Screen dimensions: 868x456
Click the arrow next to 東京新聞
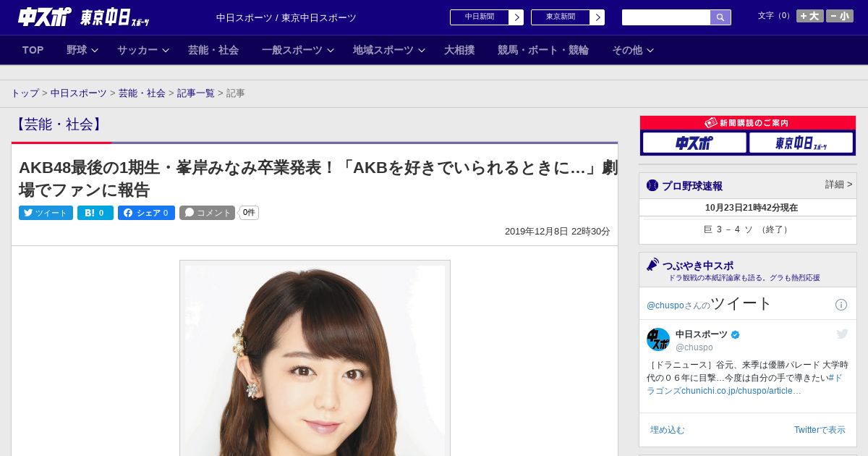coord(597,17)
